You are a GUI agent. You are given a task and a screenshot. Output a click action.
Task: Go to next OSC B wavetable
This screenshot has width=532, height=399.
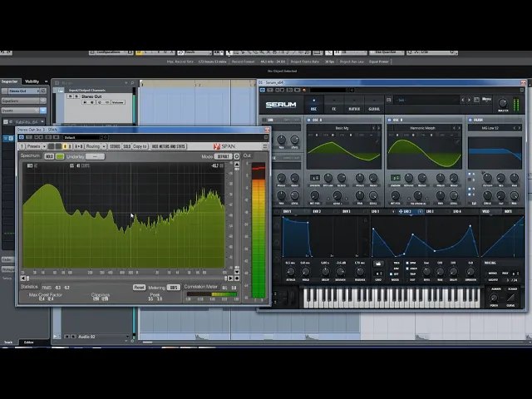point(460,128)
